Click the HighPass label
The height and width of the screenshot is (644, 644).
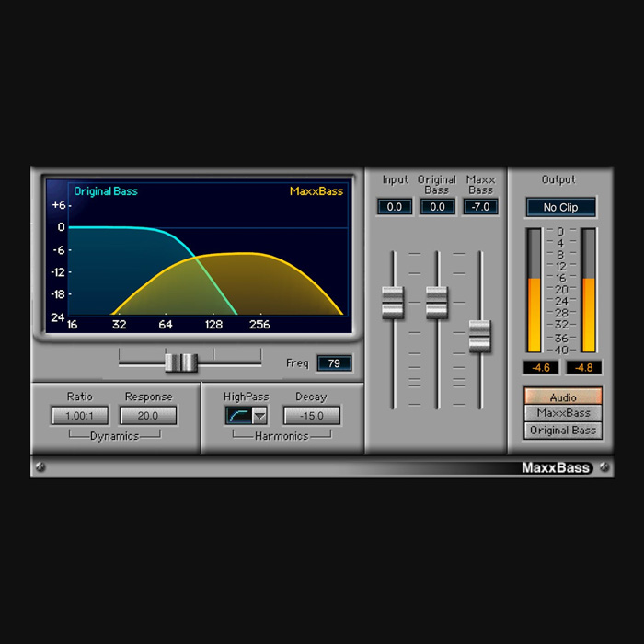tap(246, 397)
